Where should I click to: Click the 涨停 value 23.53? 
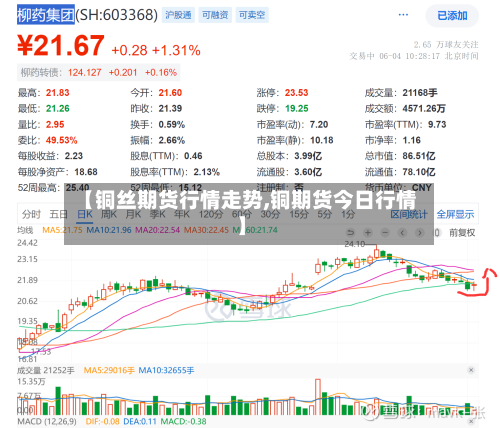pos(296,93)
